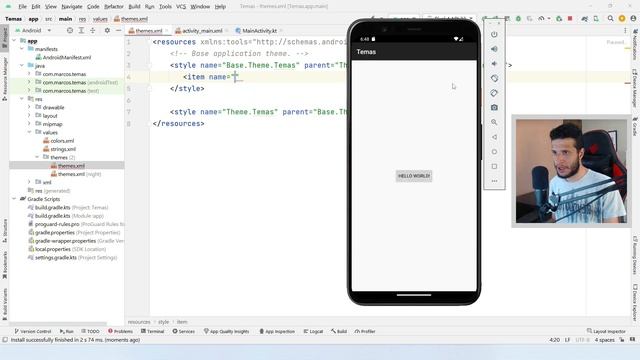The height and width of the screenshot is (360, 640).
Task: Select AndroidManifest.xml in project tree
Action: coord(67,58)
